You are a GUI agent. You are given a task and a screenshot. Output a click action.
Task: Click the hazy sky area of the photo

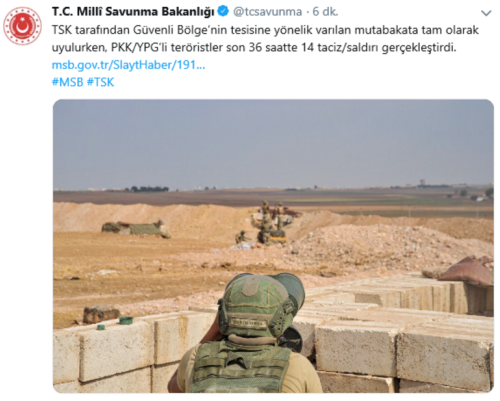[273, 143]
